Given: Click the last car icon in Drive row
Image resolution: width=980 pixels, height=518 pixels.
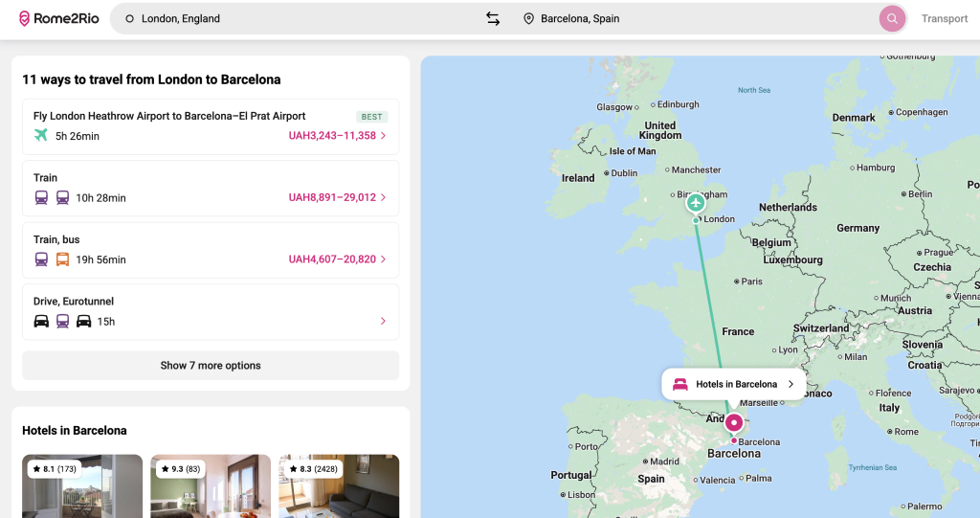Looking at the screenshot, I should pyautogui.click(x=84, y=321).
